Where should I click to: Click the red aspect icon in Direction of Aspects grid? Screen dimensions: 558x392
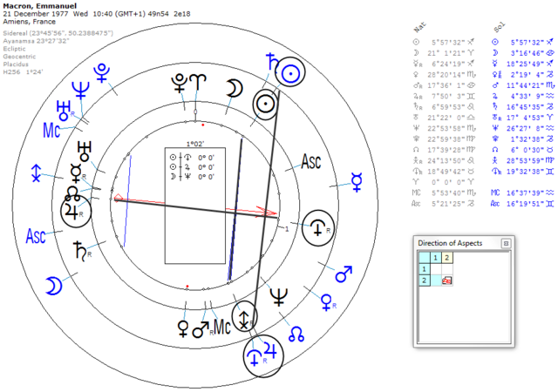pyautogui.click(x=447, y=280)
